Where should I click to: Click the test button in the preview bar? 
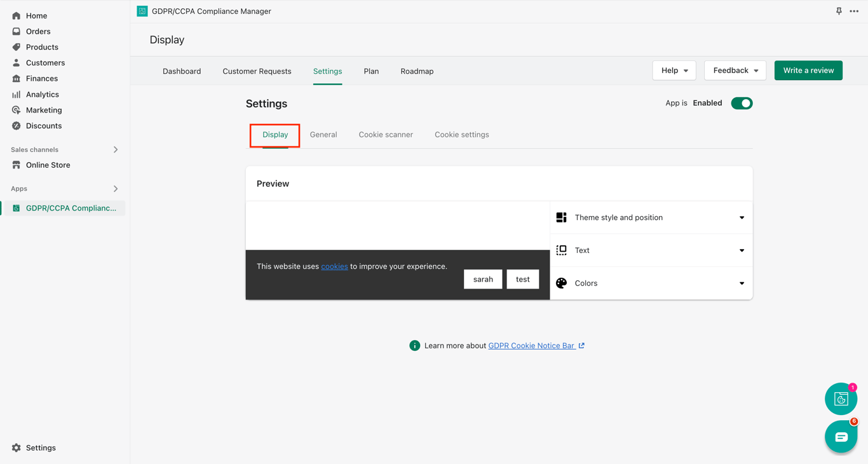523,280
